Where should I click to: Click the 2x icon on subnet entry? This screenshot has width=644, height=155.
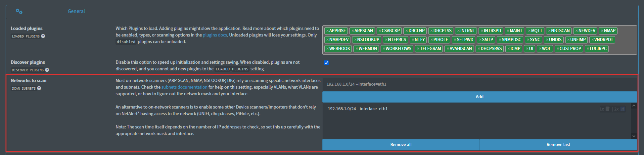(x=622, y=109)
